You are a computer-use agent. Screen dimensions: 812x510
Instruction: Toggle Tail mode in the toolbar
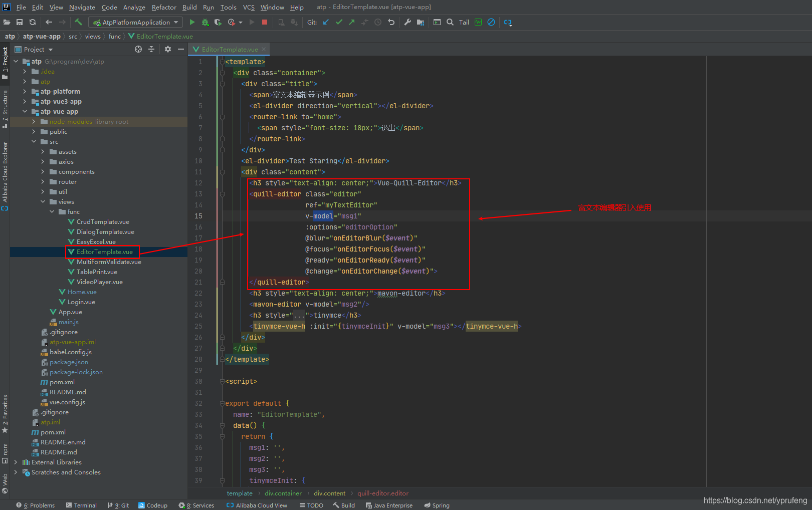coord(464,22)
